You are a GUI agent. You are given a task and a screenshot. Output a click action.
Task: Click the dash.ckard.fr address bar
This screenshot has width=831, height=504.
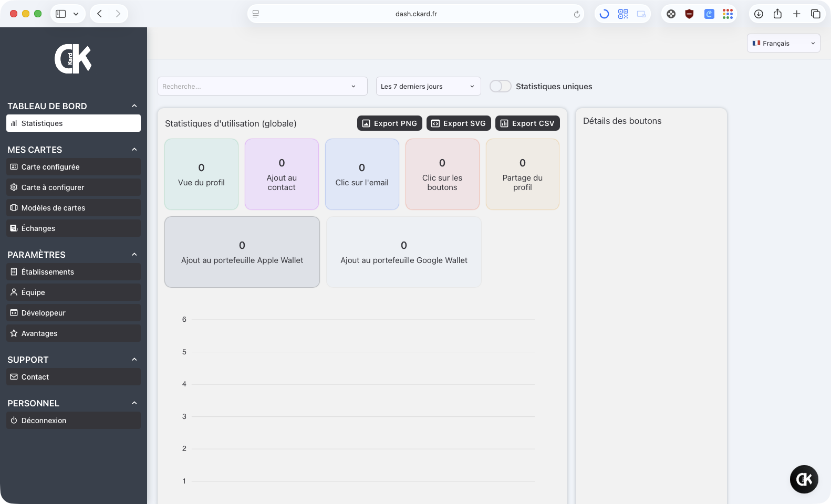(x=416, y=14)
